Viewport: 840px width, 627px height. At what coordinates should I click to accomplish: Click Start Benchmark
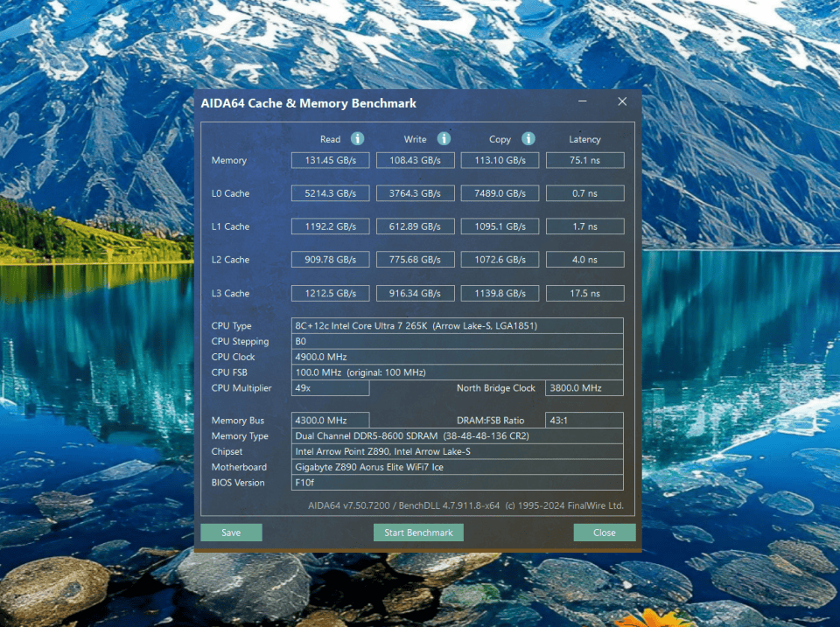pyautogui.click(x=418, y=533)
